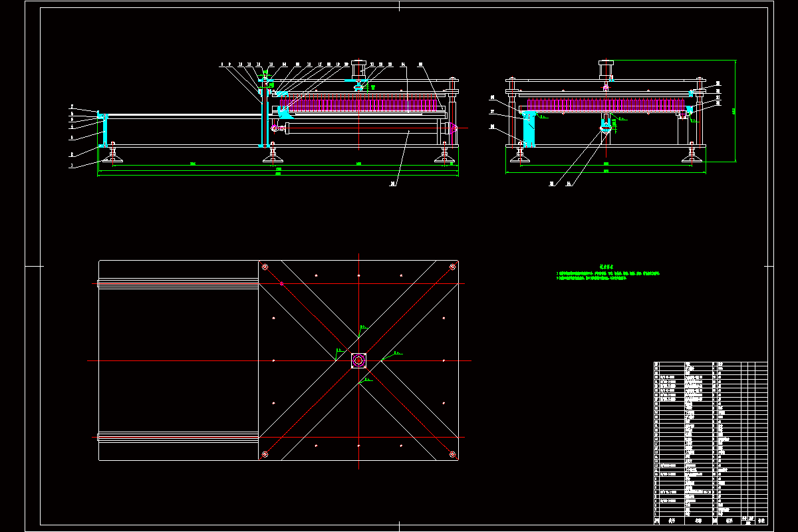
Task: Click the green overall height dimension in side view
Action: 735,110
